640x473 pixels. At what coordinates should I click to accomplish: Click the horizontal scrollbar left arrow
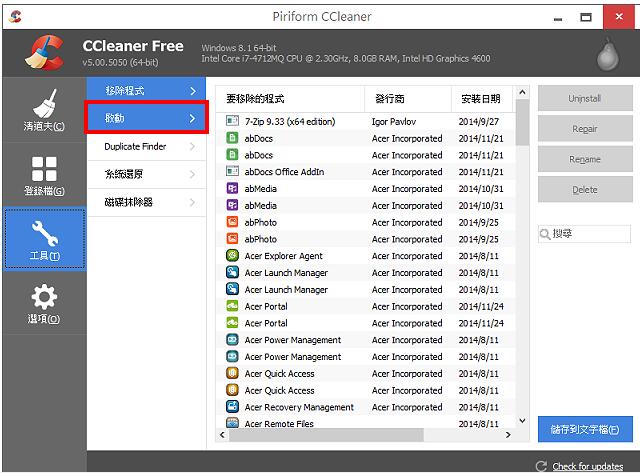tap(222, 435)
